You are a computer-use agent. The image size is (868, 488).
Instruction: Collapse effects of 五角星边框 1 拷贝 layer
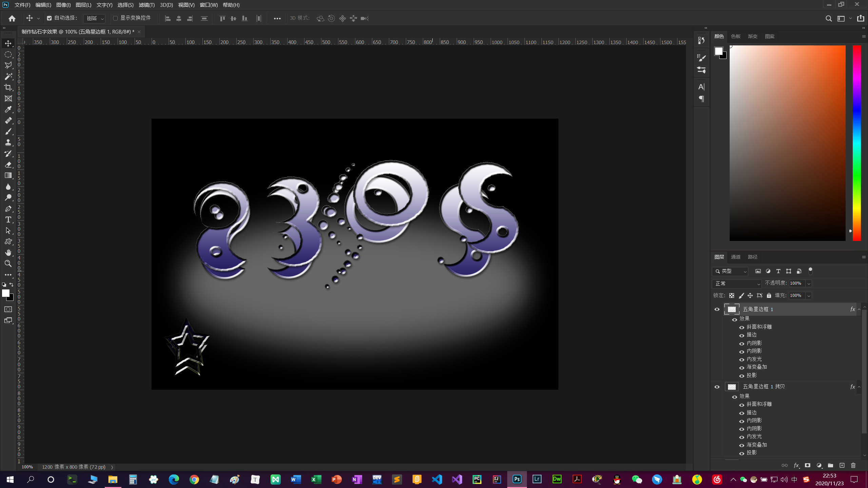tap(859, 387)
